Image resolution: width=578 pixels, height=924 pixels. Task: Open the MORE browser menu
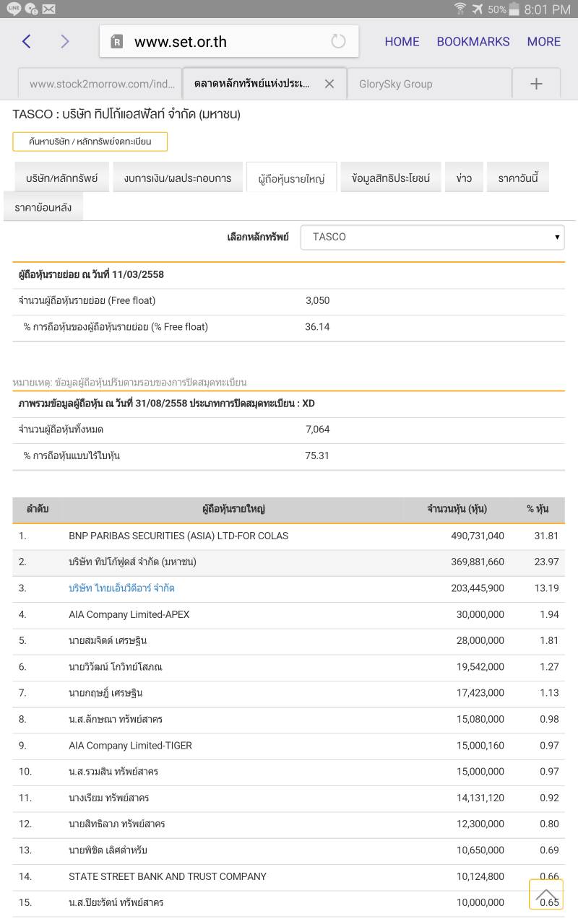tap(544, 42)
